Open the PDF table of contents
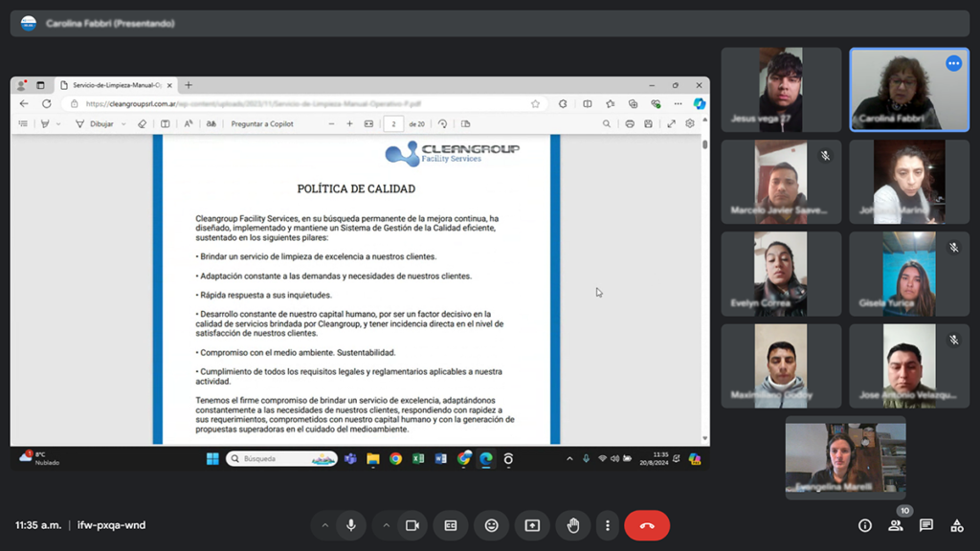The image size is (980, 551). [x=23, y=123]
